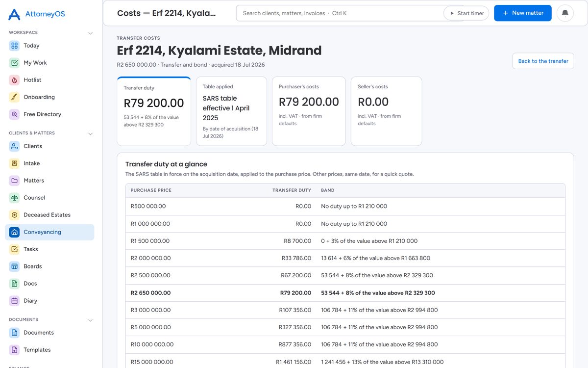Screen dimensions: 588x368
Task: Click the Matters folder icon
Action: [x=14, y=181]
